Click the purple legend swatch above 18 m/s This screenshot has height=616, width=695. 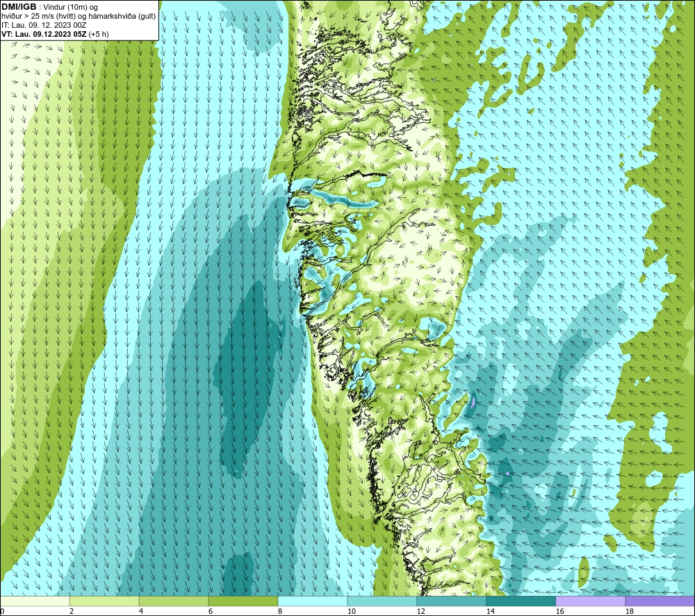660,601
